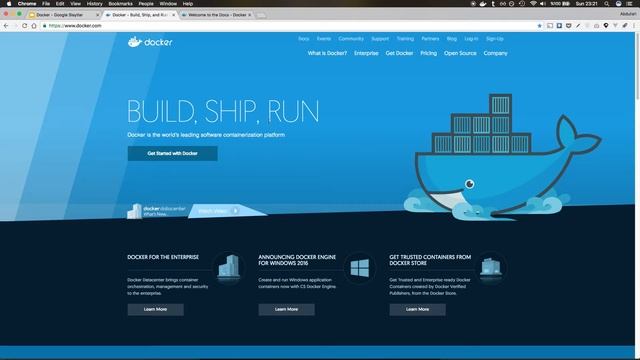
Task: Click the volume icon in the menu bar
Action: 543,4
